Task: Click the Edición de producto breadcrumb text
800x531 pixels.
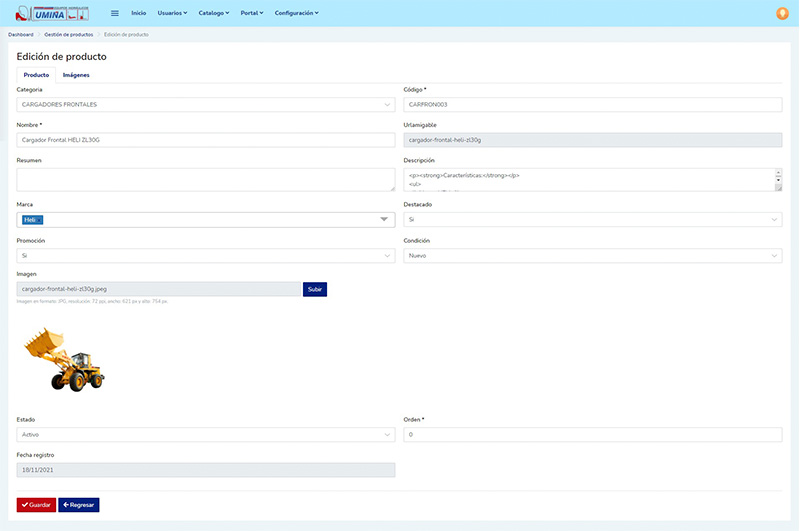Action: pos(126,35)
